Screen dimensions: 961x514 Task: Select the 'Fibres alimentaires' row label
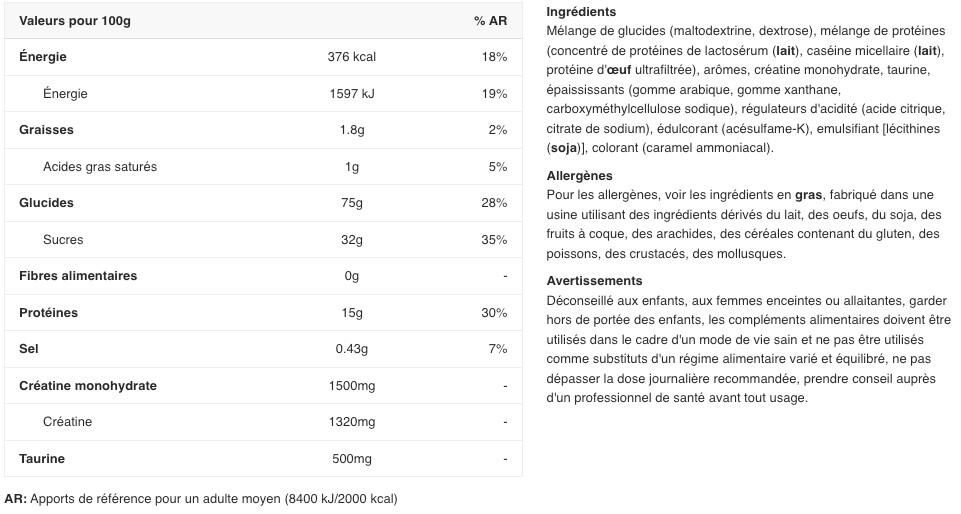[78, 276]
